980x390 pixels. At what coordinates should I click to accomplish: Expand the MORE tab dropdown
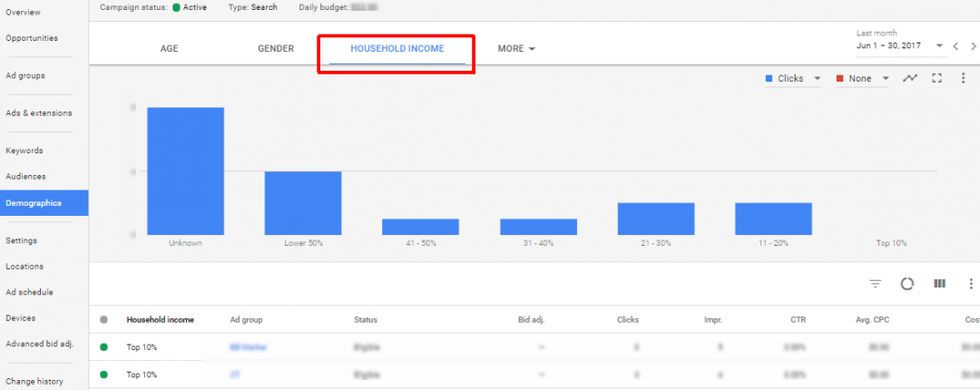click(x=516, y=49)
